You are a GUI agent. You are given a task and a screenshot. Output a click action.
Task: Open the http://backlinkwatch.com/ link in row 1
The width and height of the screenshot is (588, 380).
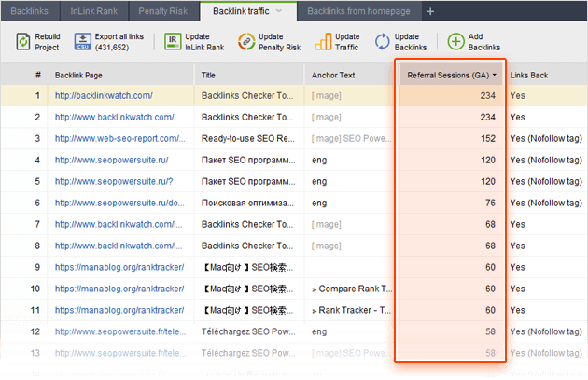[104, 95]
